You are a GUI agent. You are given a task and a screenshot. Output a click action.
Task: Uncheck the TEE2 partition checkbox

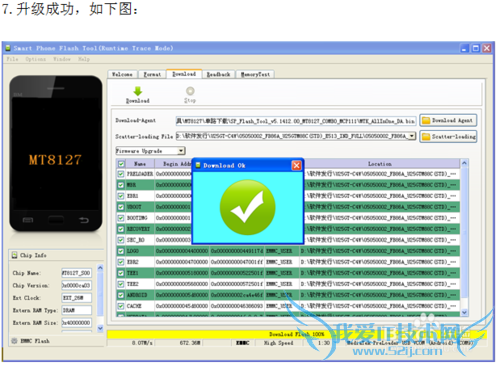[121, 284]
